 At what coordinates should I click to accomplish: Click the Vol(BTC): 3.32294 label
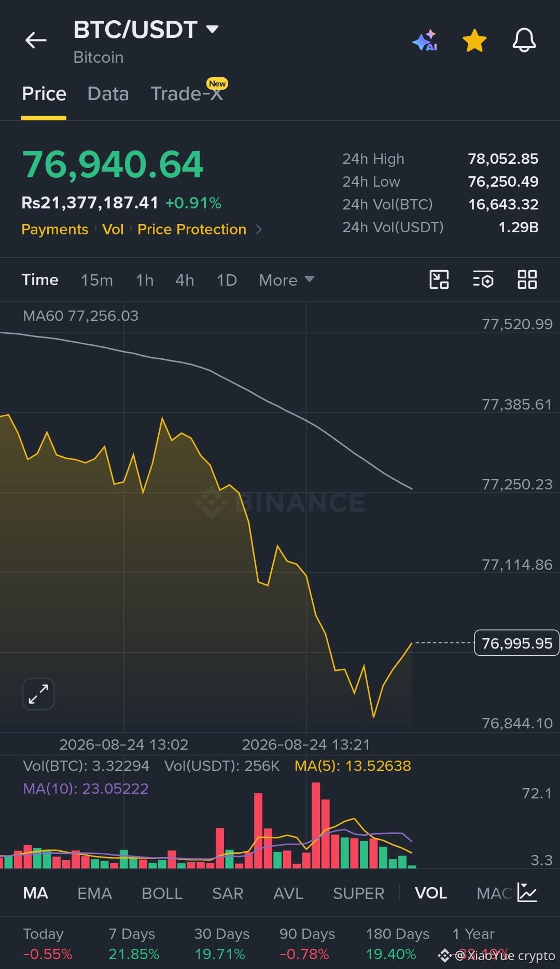86,766
